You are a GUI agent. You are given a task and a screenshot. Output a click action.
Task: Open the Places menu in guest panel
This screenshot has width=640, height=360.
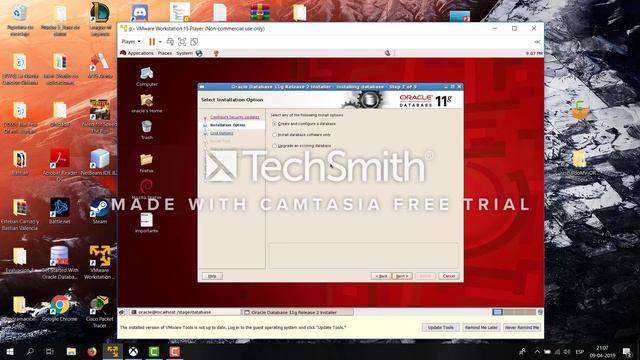pos(165,53)
